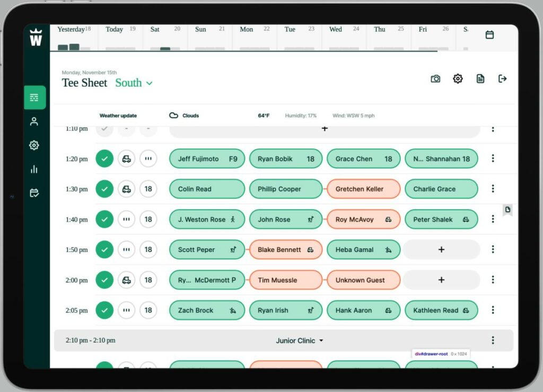Open the document notes icon in header
Screen dimensions: 543x392
click(480, 79)
